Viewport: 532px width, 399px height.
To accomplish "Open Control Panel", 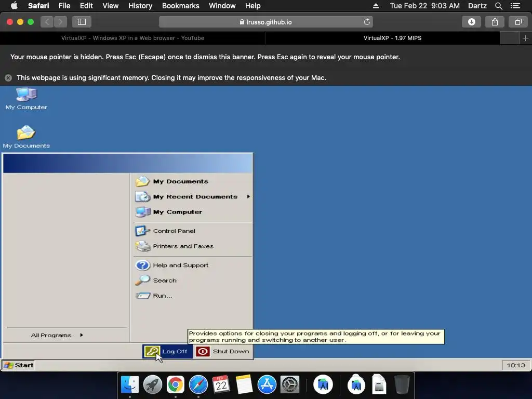I will click(x=193, y=231).
